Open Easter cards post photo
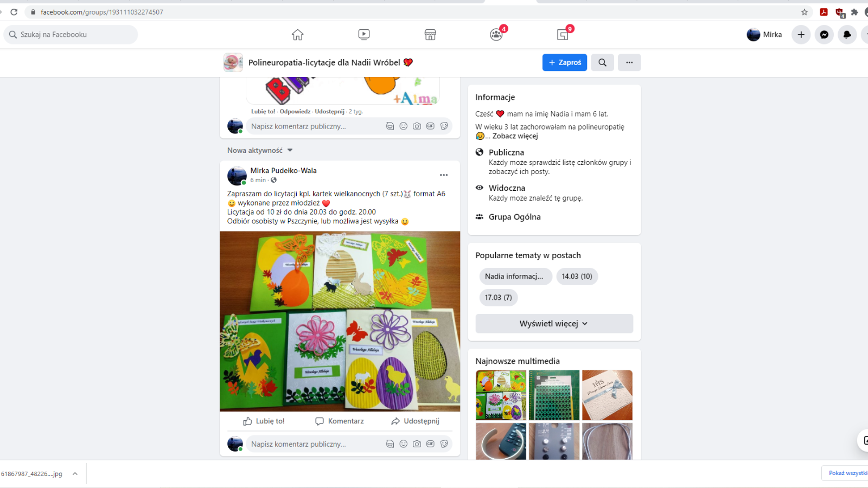The image size is (868, 488). click(340, 322)
